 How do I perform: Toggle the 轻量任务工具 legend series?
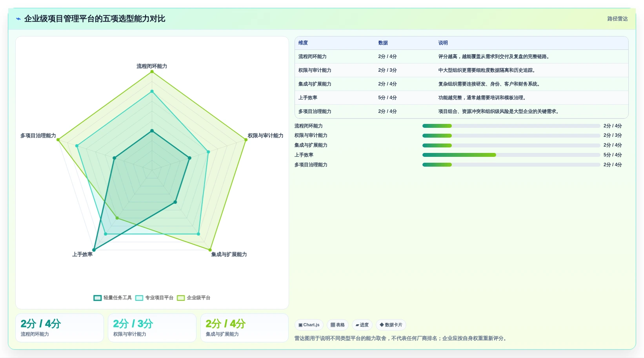(113, 298)
